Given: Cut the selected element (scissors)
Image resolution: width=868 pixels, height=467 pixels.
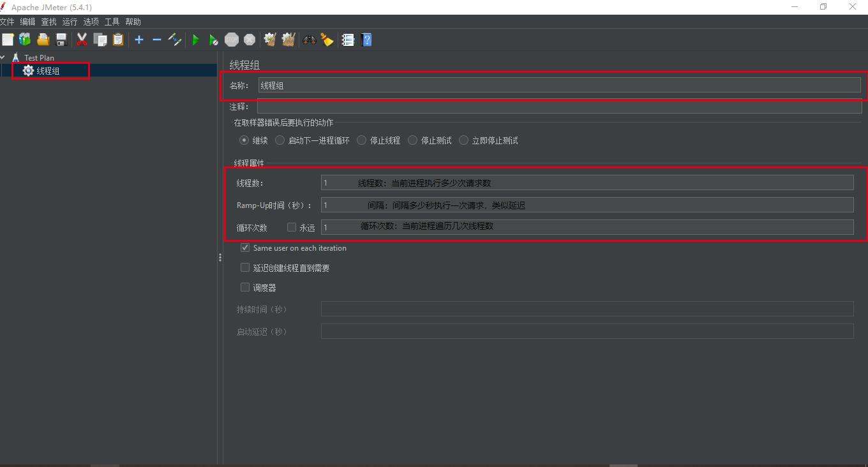Looking at the screenshot, I should [x=82, y=40].
